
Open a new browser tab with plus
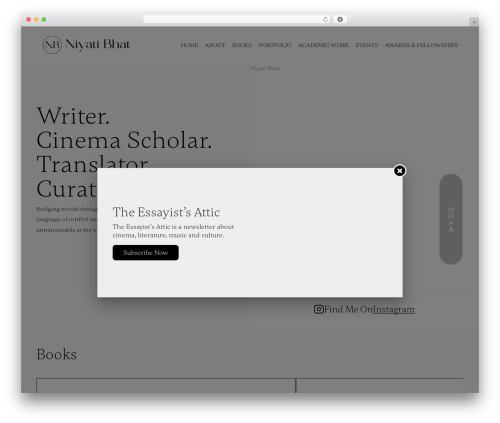474,22
